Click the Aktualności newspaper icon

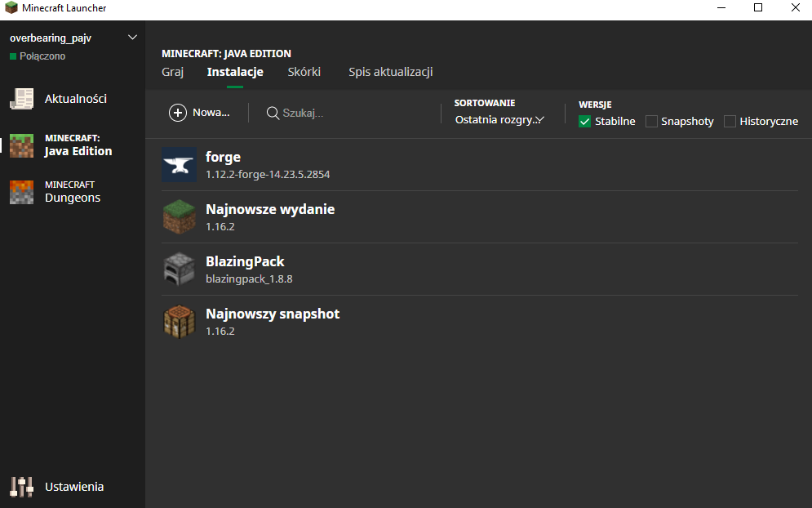coord(22,99)
